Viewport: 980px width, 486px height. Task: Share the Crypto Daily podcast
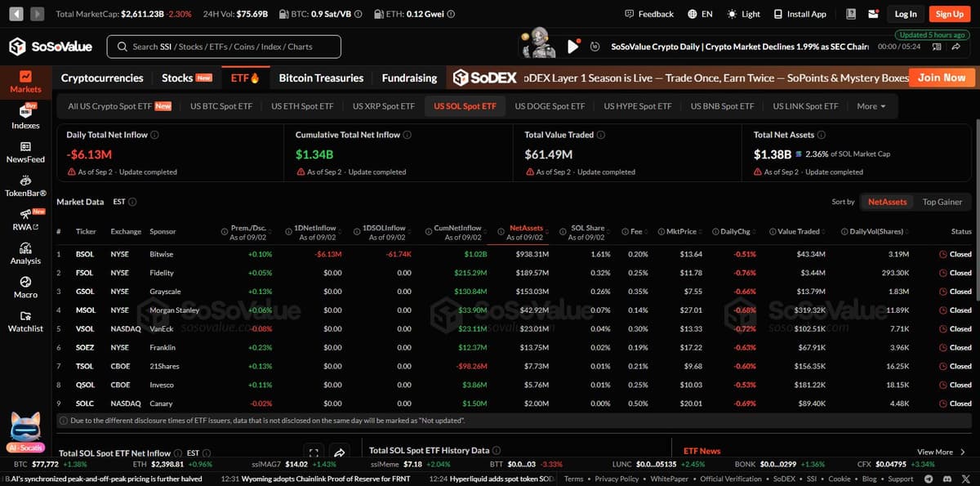(x=955, y=47)
